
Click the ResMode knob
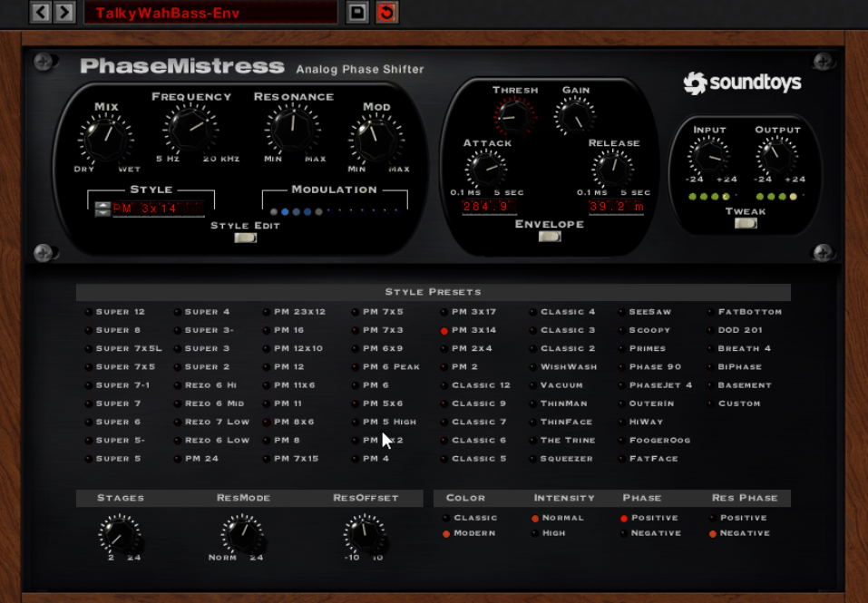[242, 534]
